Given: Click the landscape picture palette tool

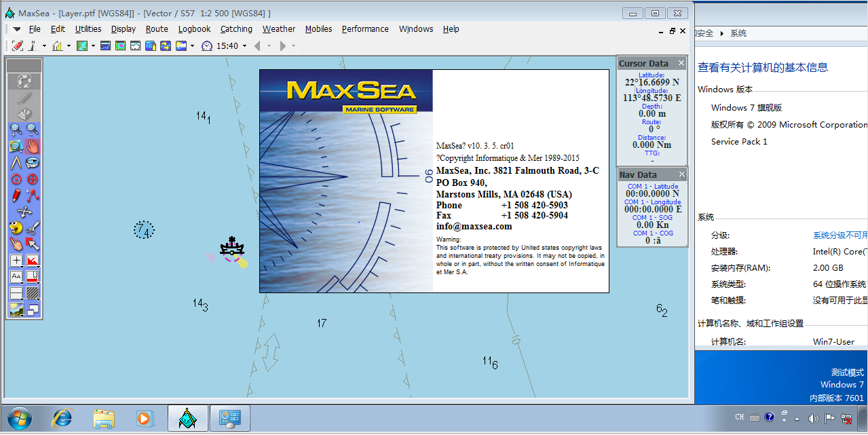Looking at the screenshot, I should [16, 309].
